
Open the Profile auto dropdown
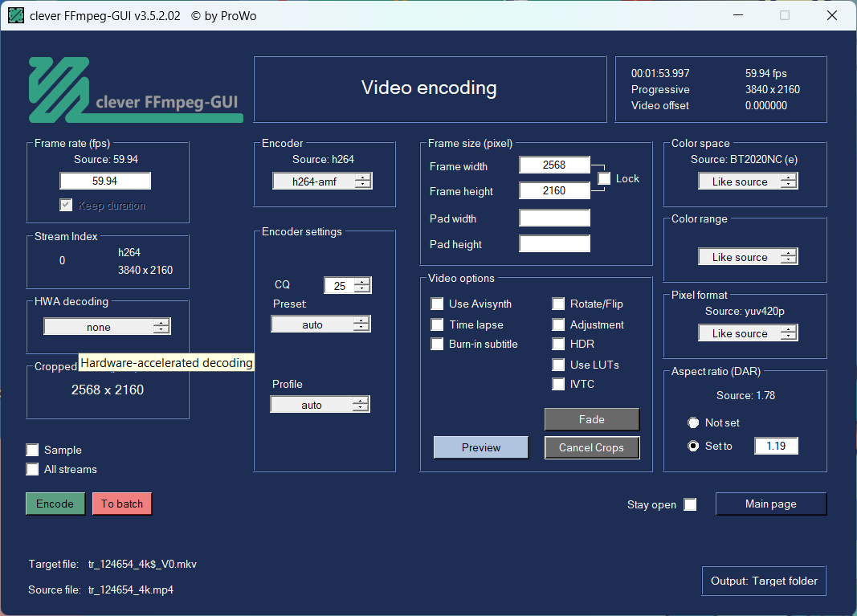pyautogui.click(x=320, y=405)
